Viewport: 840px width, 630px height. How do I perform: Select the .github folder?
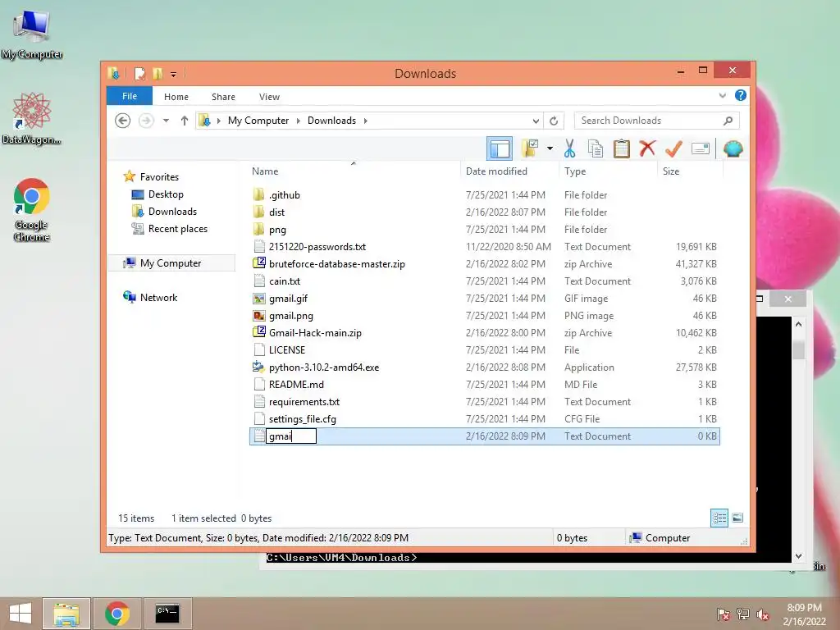285,195
